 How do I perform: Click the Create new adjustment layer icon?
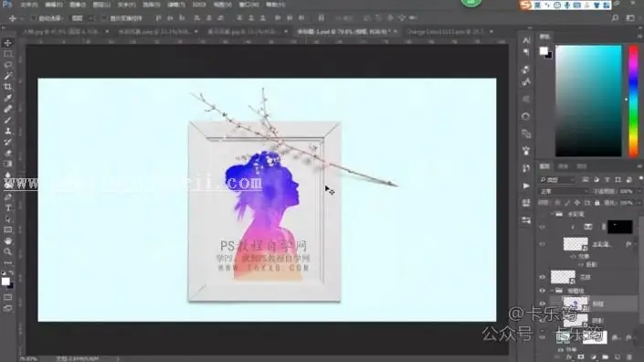pyautogui.click(x=593, y=357)
